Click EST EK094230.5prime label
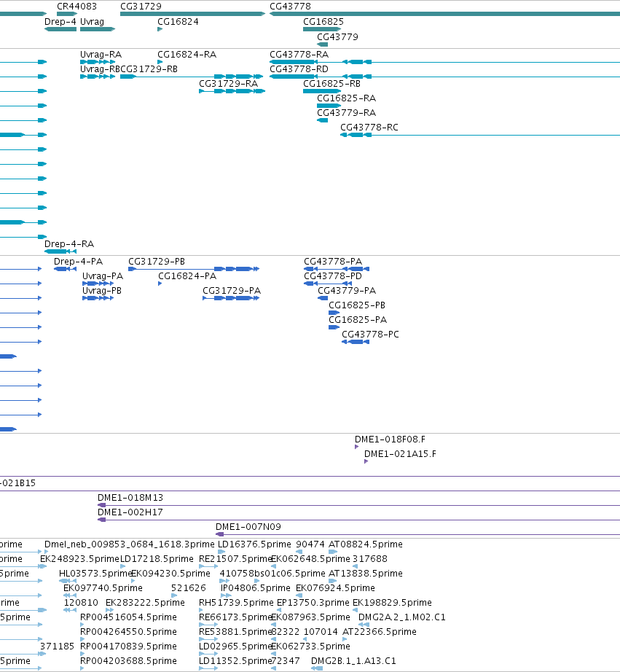Image resolution: width=620 pixels, height=672 pixels. [171, 574]
